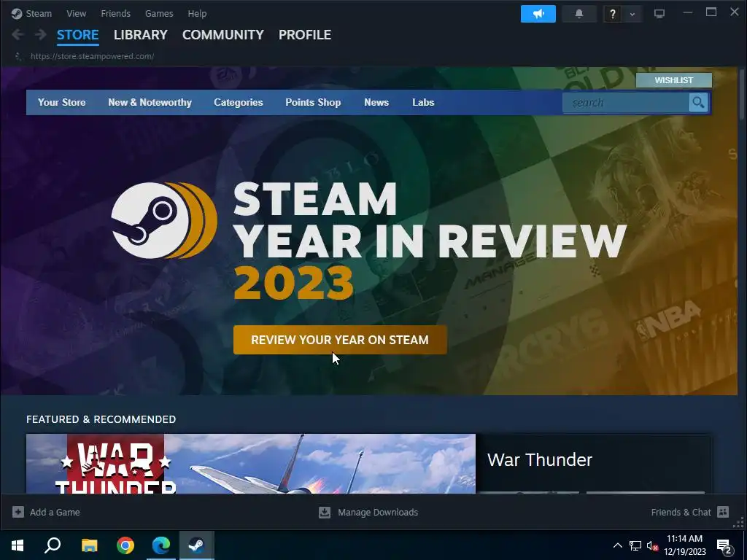Expand the account dropdown arrow

pos(632,14)
